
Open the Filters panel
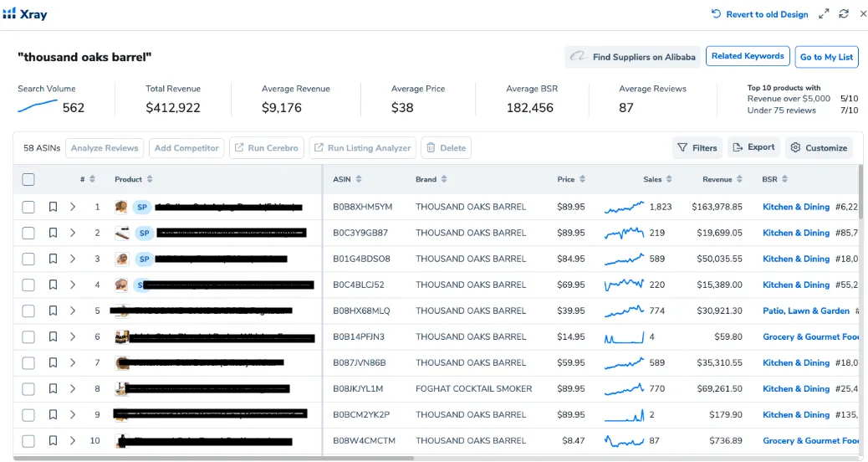click(x=697, y=148)
